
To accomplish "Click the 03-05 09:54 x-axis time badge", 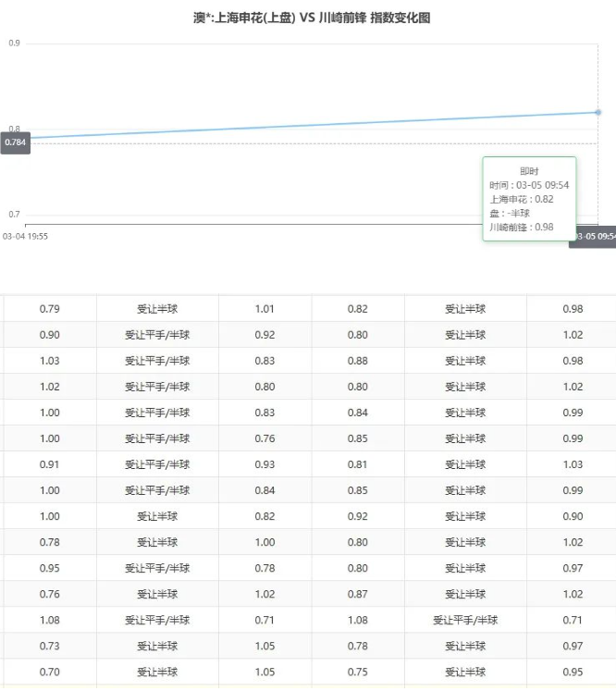I will tap(594, 237).
